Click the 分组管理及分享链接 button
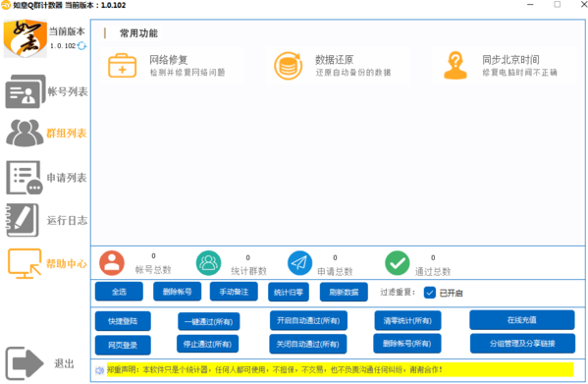 (x=522, y=343)
